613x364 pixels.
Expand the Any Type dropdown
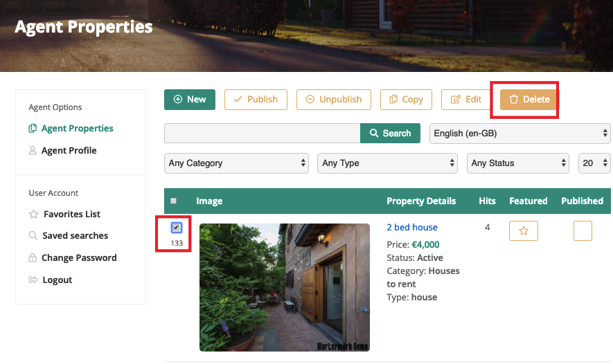coord(388,163)
